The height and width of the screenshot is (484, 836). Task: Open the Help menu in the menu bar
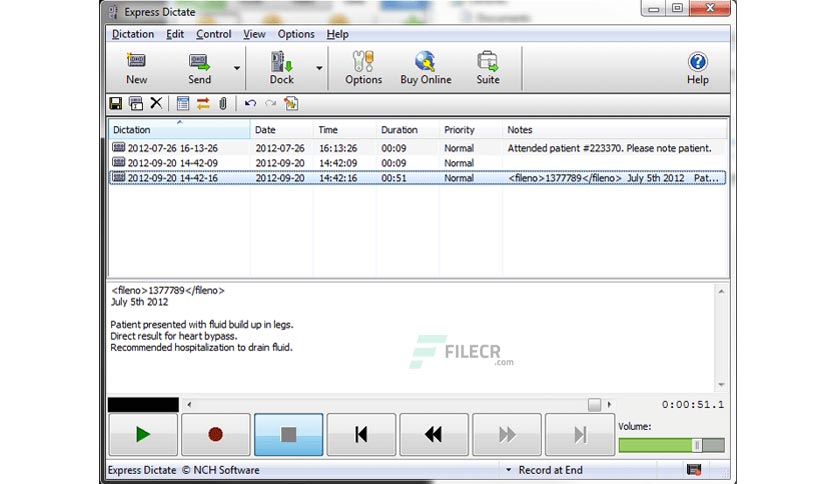[337, 34]
